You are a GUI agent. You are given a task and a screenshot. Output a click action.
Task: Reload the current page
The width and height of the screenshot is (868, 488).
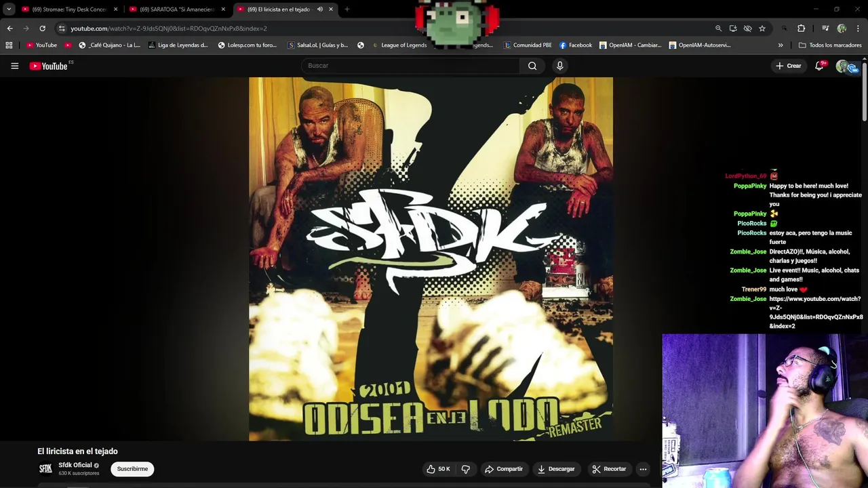point(42,28)
